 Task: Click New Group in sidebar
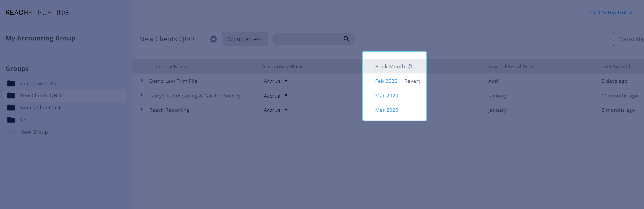click(x=34, y=132)
